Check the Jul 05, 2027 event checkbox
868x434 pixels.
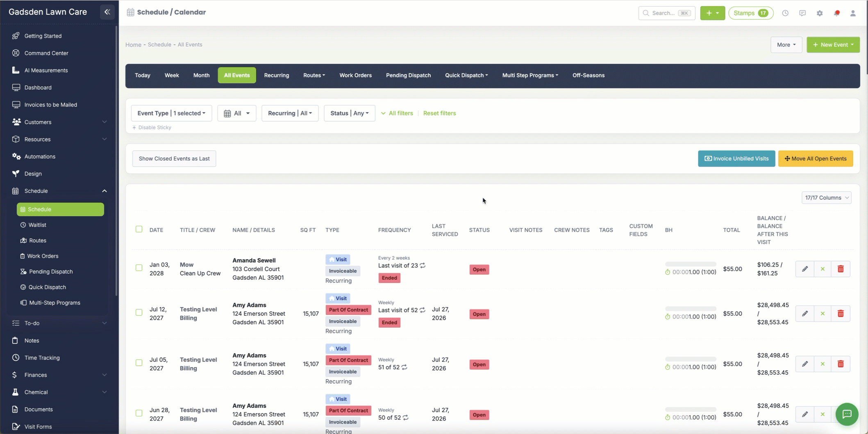pos(139,363)
